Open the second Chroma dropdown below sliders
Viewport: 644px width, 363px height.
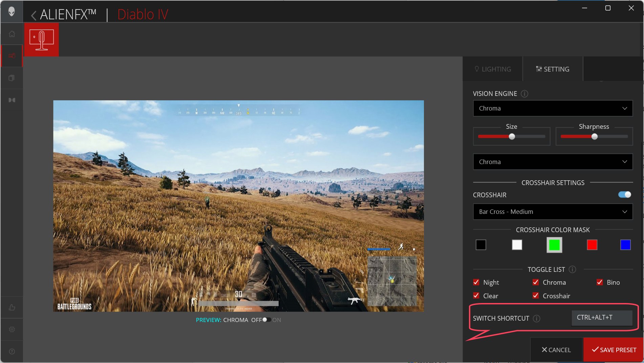pos(553,162)
